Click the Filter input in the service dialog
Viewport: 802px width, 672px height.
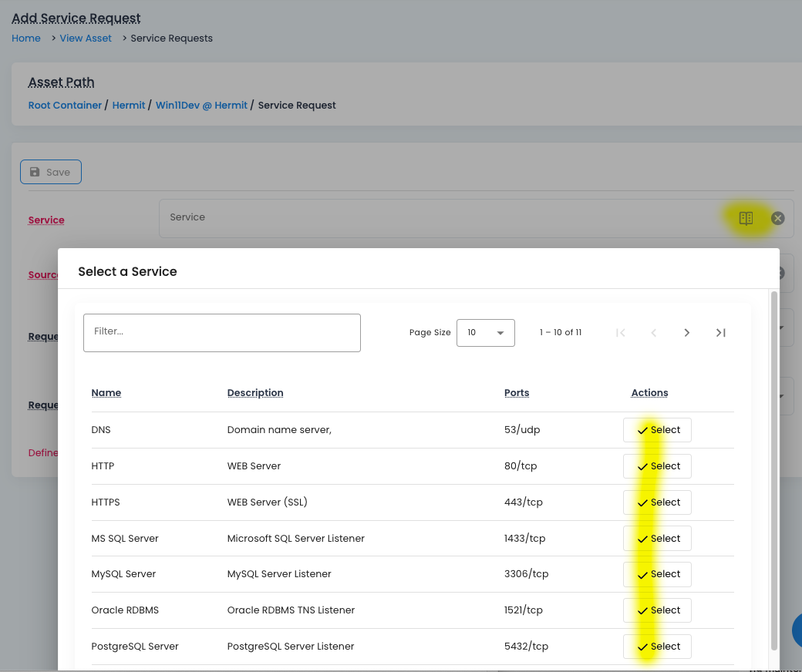point(221,332)
